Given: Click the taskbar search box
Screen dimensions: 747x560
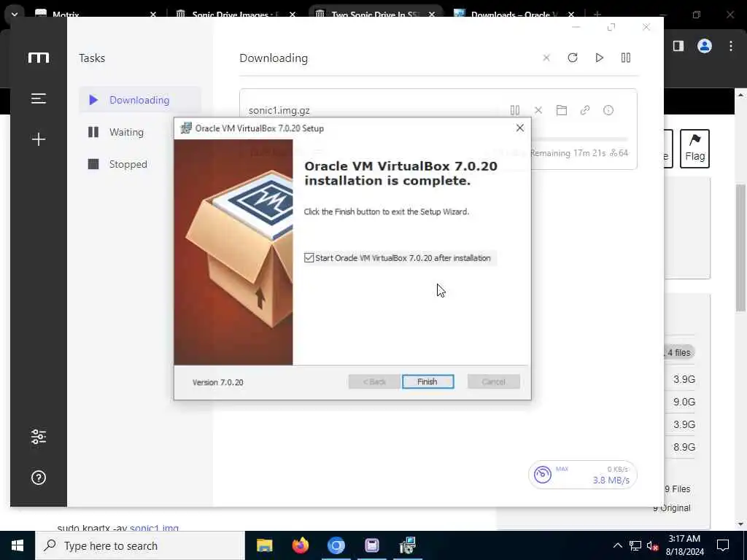Looking at the screenshot, I should [x=140, y=545].
